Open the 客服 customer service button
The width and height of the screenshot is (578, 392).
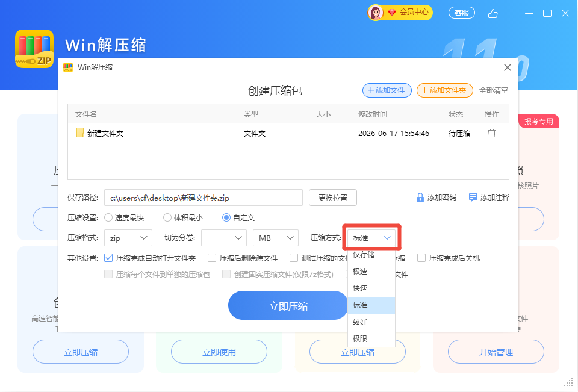click(462, 13)
